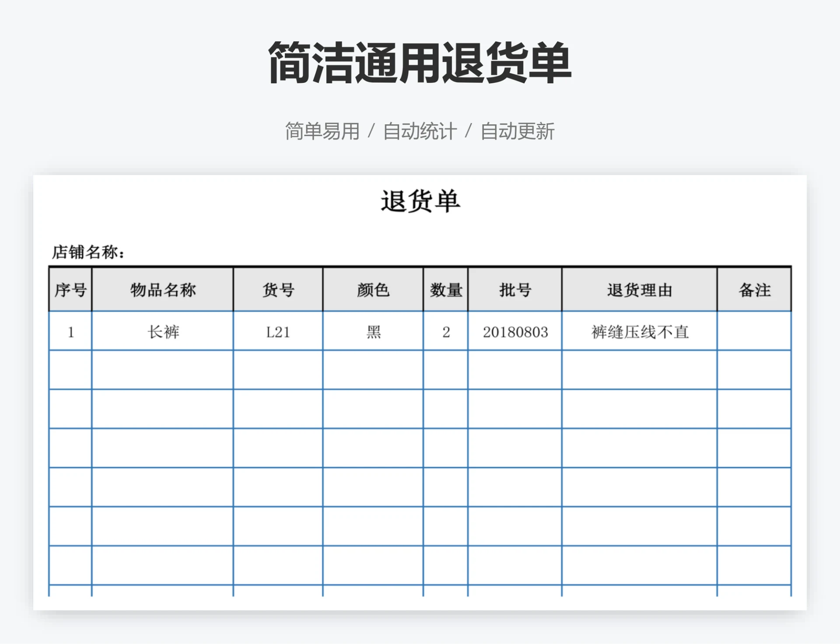Screen dimensions: 840x644
Task: Click the 退货单 sheet title
Action: point(420,201)
